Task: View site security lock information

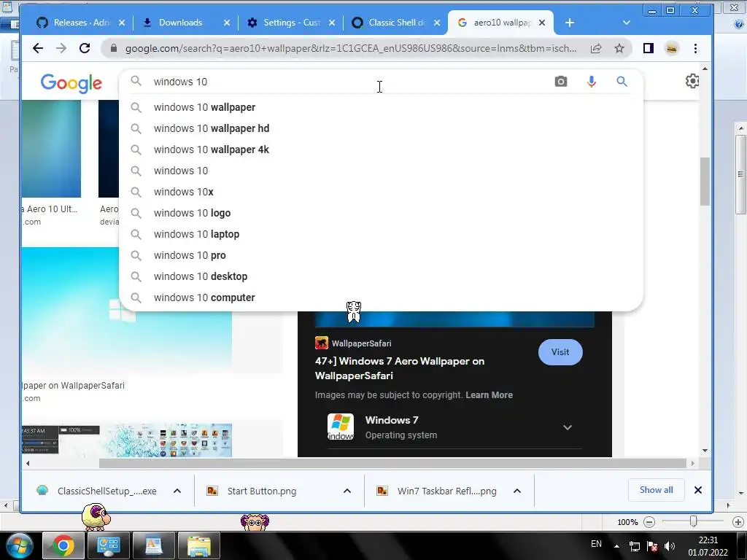Action: pos(113,48)
